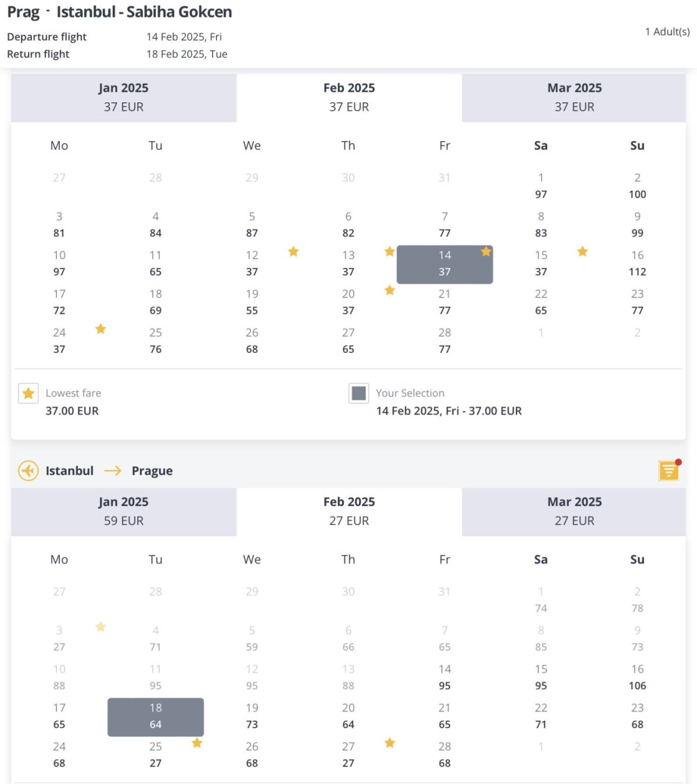Screen dimensions: 697x784
Task: Click the star above return February 25
Action: (197, 743)
